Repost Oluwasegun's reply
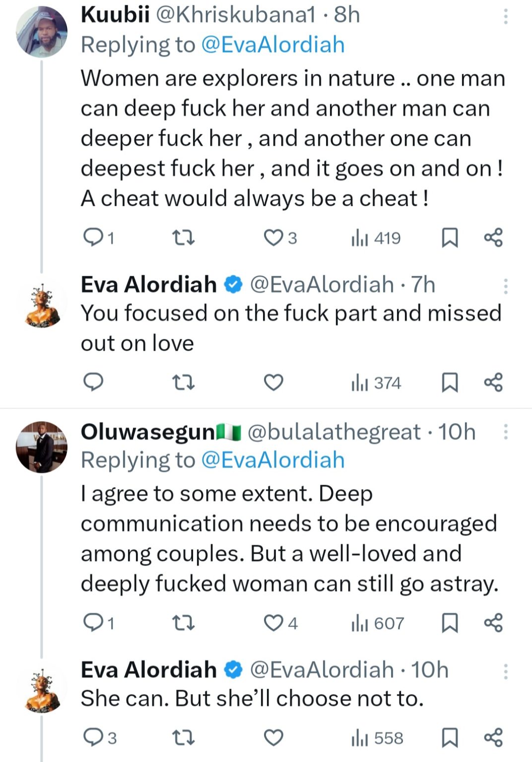This screenshot has width=532, height=762. [x=183, y=623]
